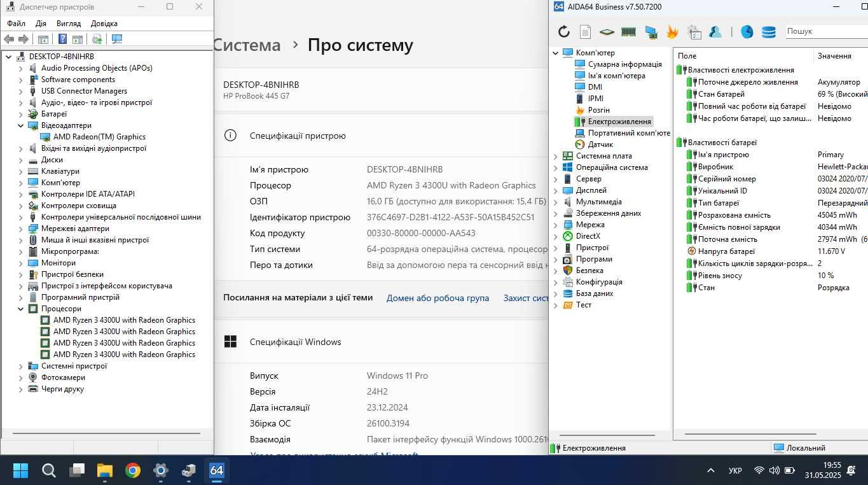
Task: Select Електроживлення in AIDA64 tree
Action: [x=619, y=122]
